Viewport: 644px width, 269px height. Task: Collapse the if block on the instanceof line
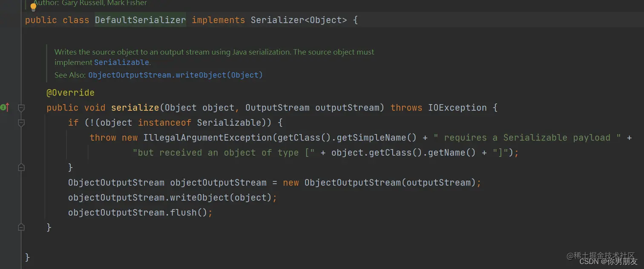pyautogui.click(x=21, y=123)
